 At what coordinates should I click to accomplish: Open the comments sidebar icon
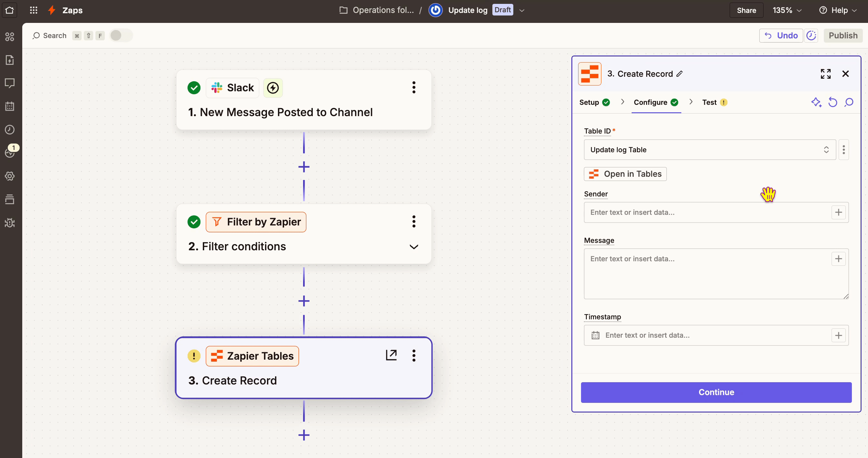(10, 83)
